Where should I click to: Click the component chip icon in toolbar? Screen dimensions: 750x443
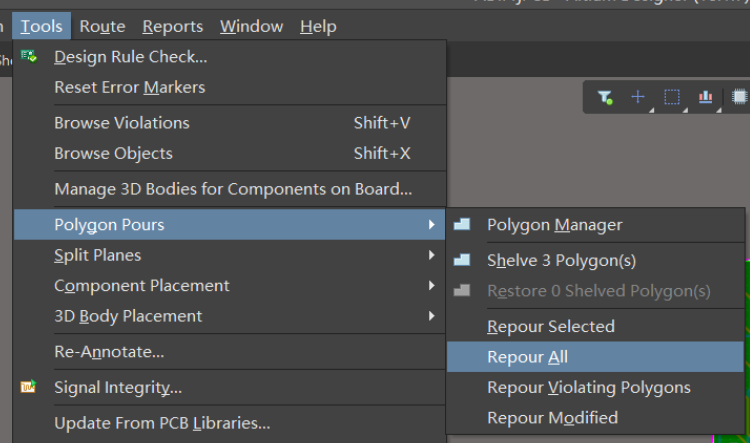(739, 97)
